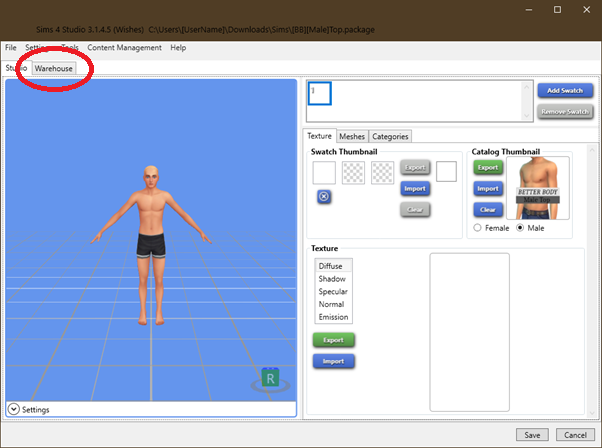
Task: Switch to the Meshes tab
Action: coord(352,136)
